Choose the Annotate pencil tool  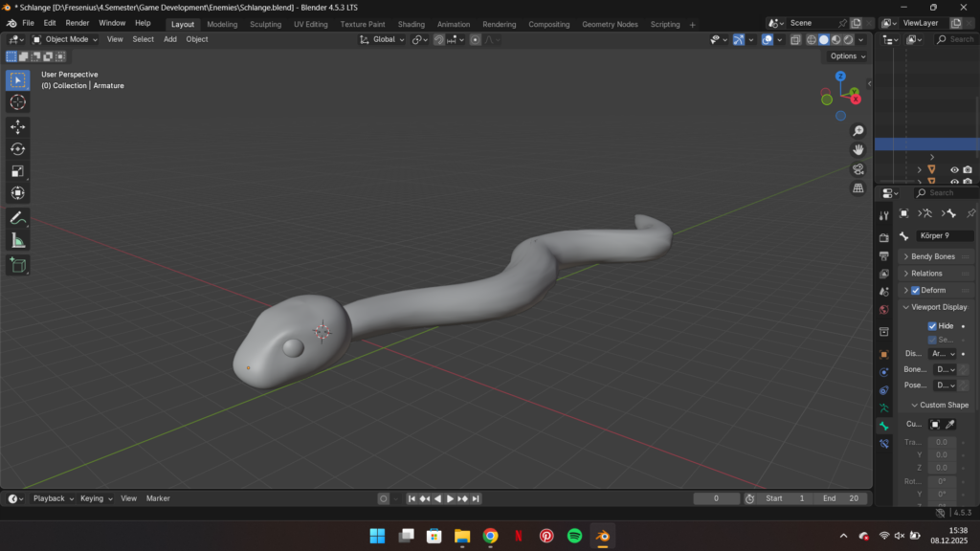[x=17, y=218]
